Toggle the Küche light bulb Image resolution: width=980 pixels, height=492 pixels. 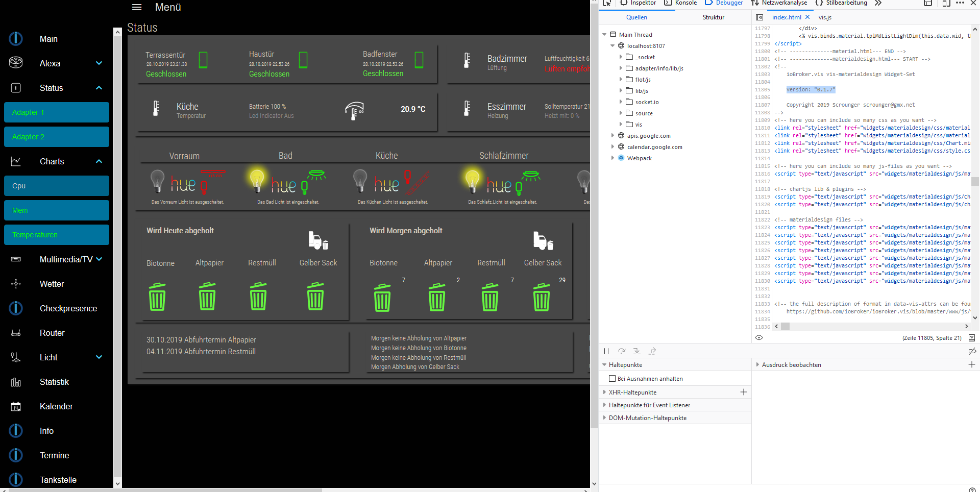tap(360, 181)
